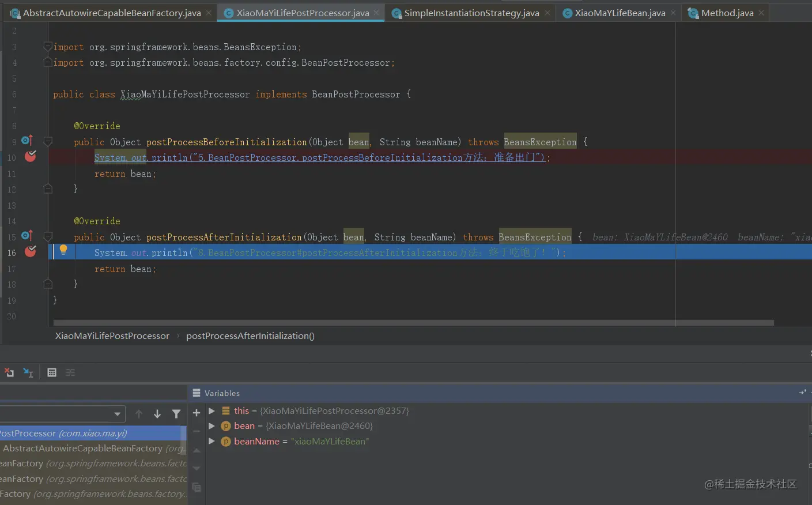Click the class icon on XiaoMaYLifeBean.java tab
Viewport: 812px width, 505px height.
568,13
